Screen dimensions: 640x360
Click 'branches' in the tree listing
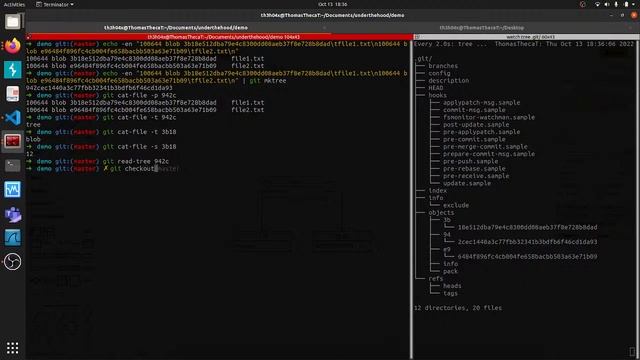[x=443, y=66]
